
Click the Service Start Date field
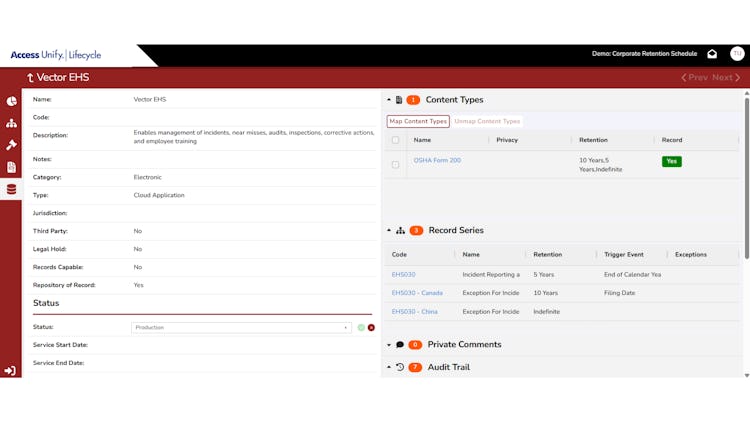[203, 345]
